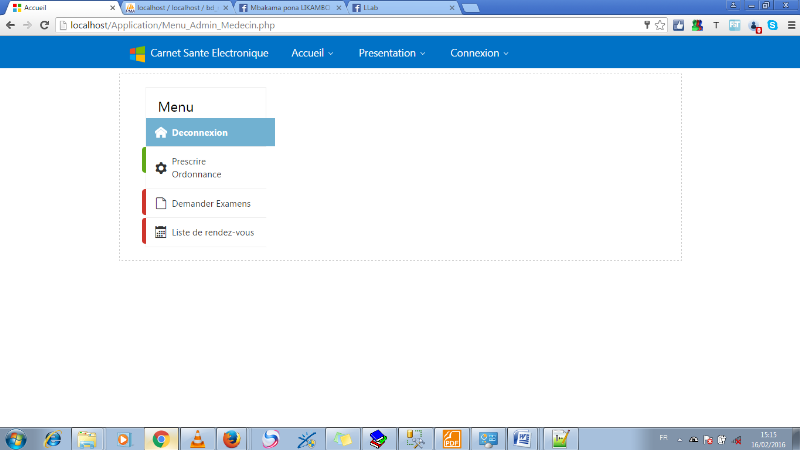Click the Chrome user profile button in the title bar

[733, 6]
